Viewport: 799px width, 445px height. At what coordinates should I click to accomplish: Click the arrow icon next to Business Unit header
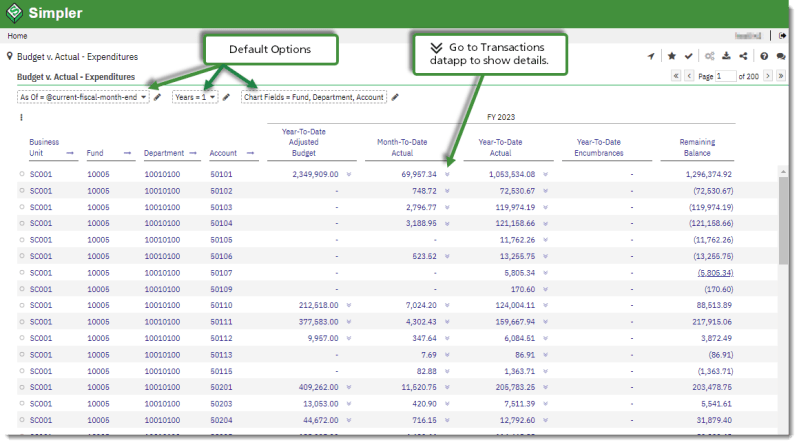click(x=70, y=153)
